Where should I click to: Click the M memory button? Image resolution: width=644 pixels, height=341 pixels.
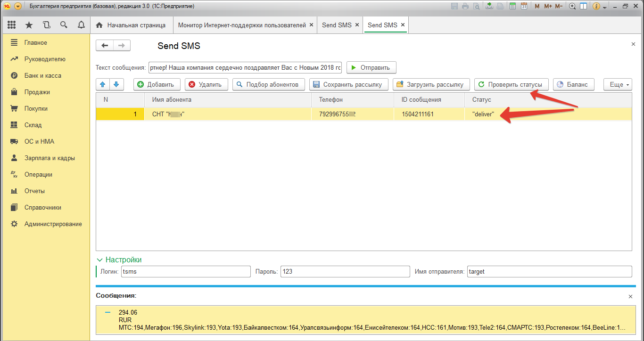pyautogui.click(x=537, y=6)
